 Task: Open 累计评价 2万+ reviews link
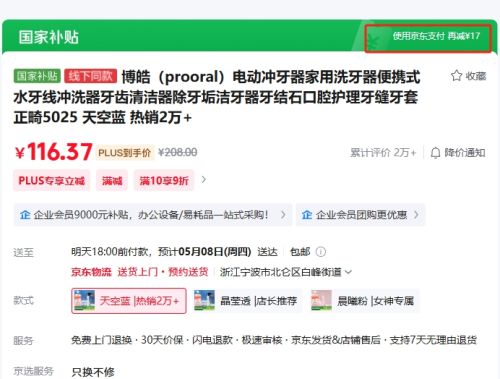pyautogui.click(x=383, y=153)
